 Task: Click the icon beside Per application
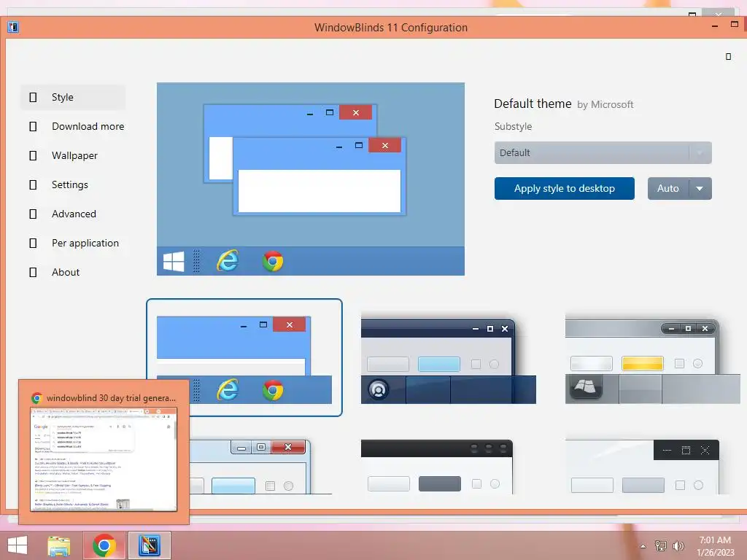(x=33, y=243)
